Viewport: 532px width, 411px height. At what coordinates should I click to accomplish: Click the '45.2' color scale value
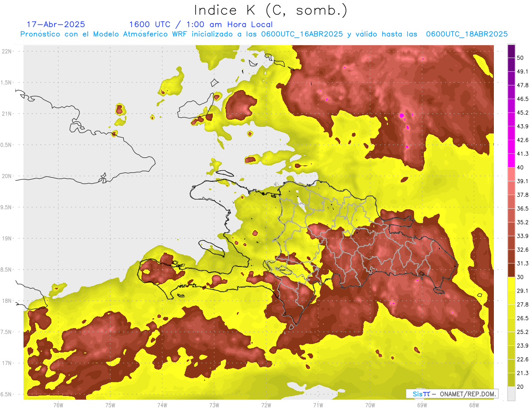pyautogui.click(x=523, y=113)
